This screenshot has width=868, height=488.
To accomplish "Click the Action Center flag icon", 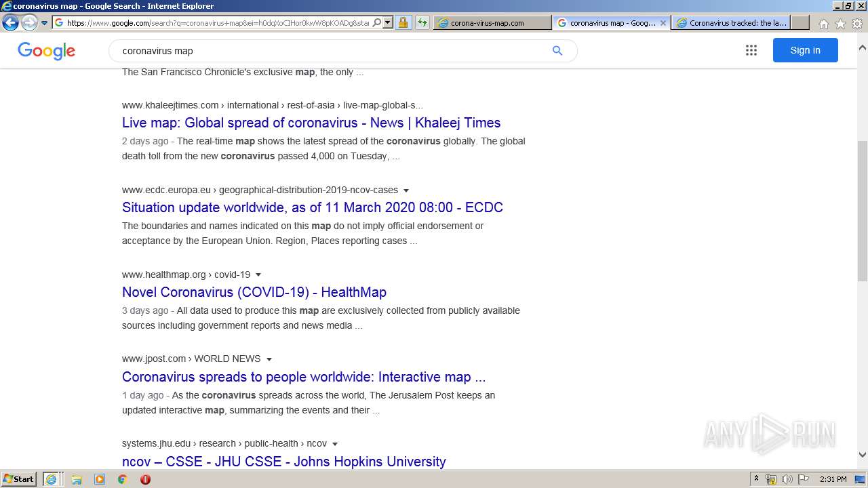I will pyautogui.click(x=804, y=479).
